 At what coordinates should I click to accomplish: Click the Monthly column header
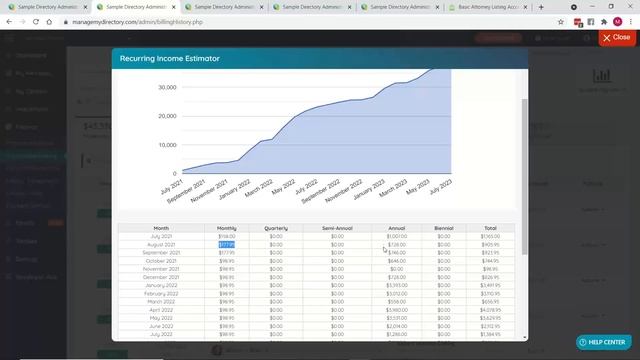(227, 228)
